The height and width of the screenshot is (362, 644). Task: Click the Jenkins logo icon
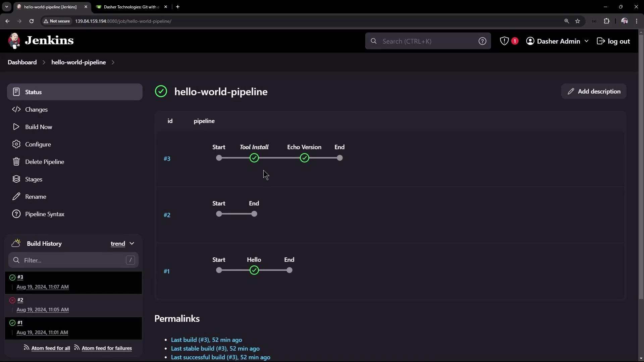(x=14, y=41)
